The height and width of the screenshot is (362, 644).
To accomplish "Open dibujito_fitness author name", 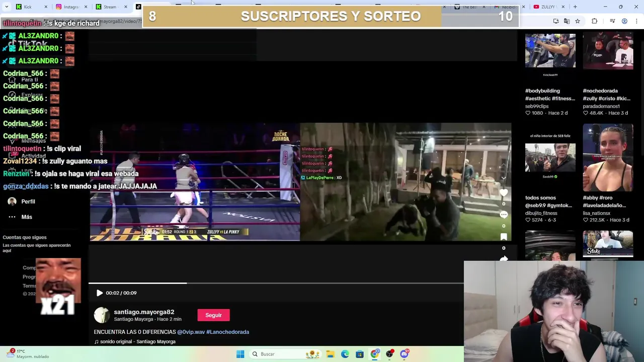I will 541,213.
